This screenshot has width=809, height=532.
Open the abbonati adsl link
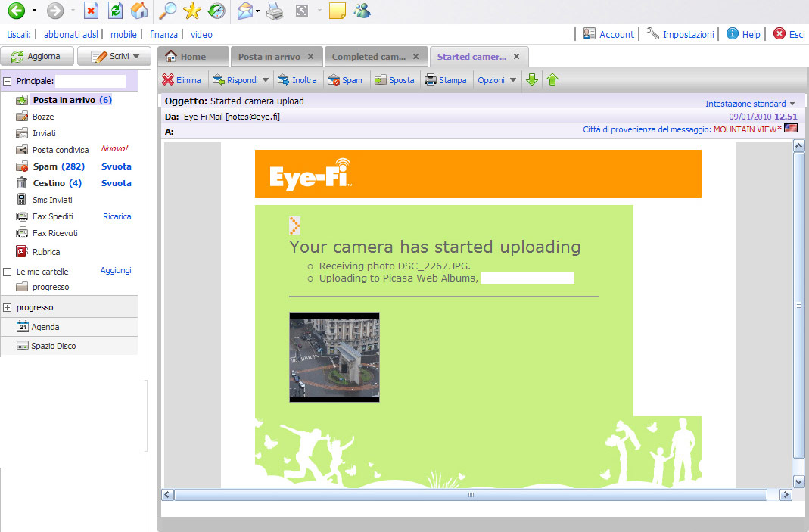click(x=70, y=35)
